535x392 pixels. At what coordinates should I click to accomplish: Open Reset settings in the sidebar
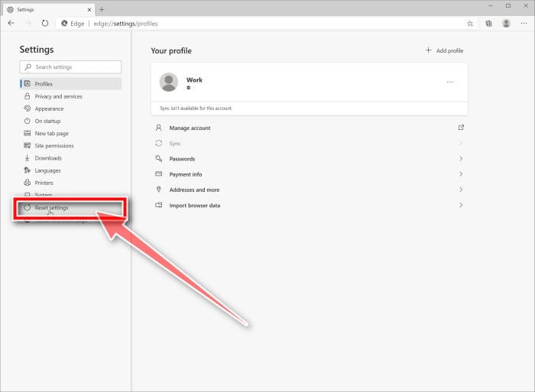tap(70, 208)
